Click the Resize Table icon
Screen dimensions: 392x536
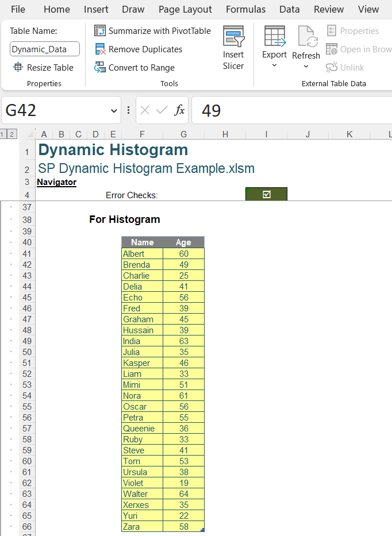[18, 68]
